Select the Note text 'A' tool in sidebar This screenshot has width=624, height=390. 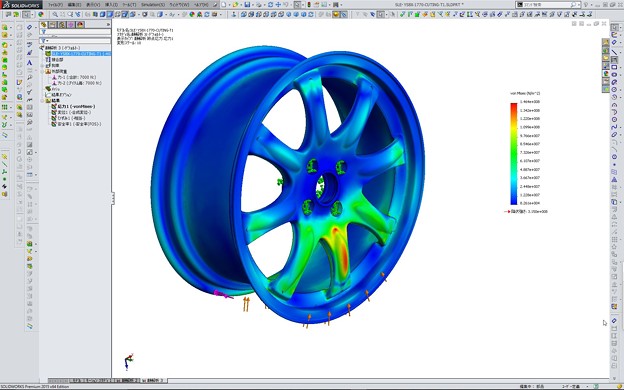[x=29, y=62]
